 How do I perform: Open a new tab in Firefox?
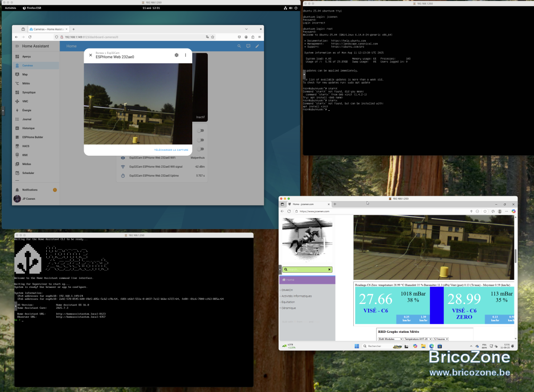pos(73,29)
